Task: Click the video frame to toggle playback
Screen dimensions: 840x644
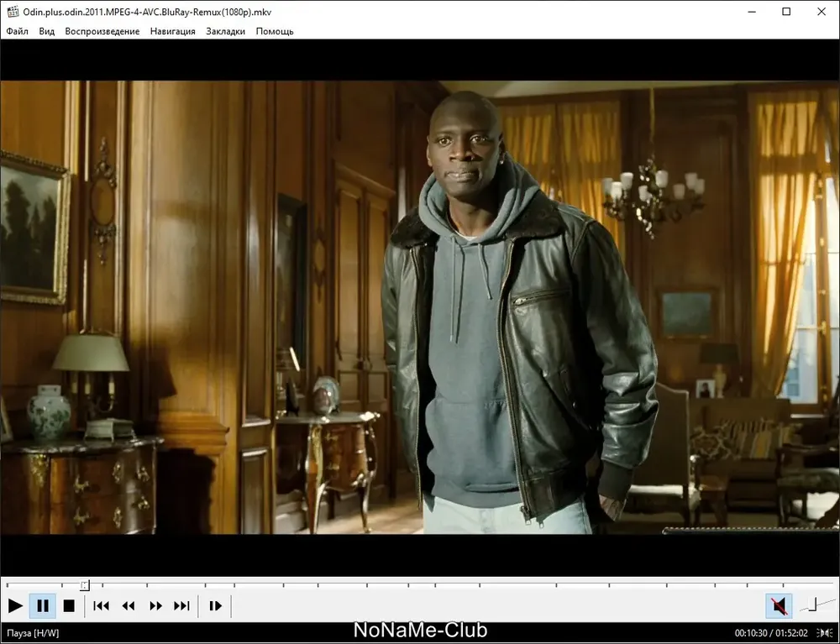Action: pos(420,307)
